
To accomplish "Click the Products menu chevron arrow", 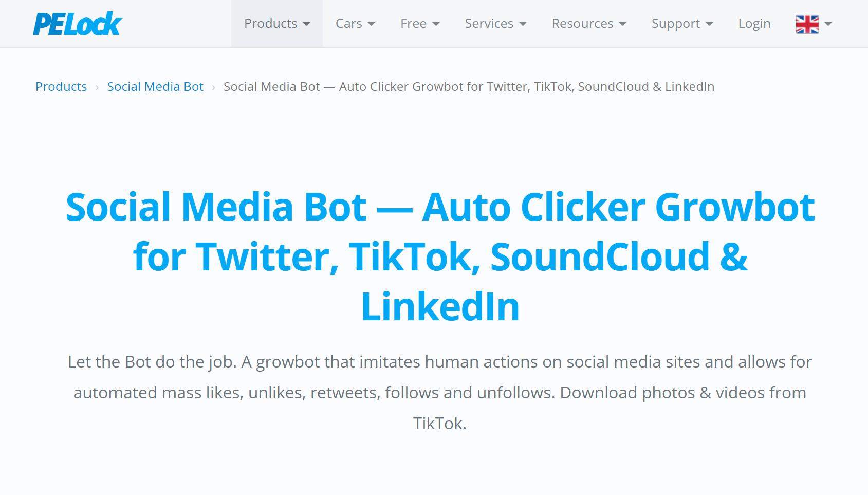I will click(307, 24).
